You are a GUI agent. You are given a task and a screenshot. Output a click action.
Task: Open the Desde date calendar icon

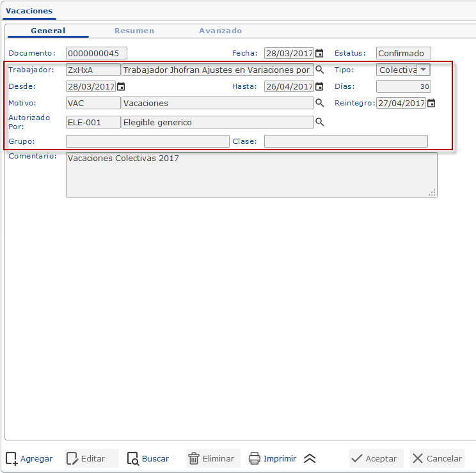(120, 86)
